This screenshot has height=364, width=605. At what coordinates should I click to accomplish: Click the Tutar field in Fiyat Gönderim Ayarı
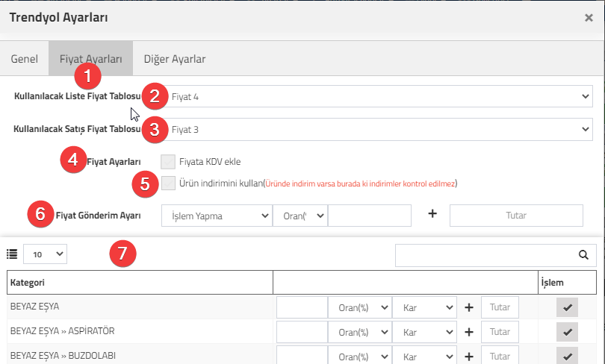[516, 216]
